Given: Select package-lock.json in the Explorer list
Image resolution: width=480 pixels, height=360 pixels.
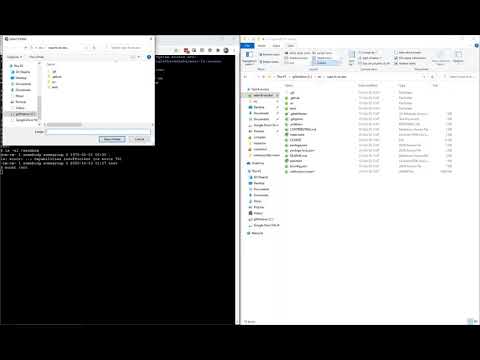Looking at the screenshot, I should point(302,150).
